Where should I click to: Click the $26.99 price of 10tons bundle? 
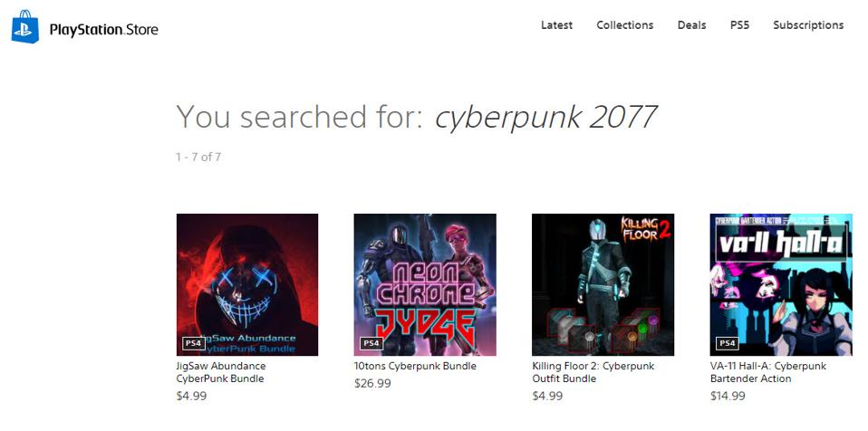[x=372, y=383]
